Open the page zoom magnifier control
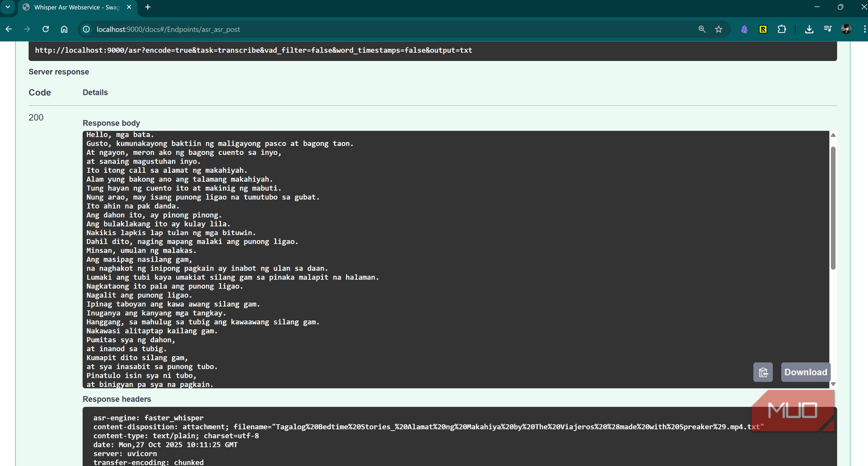 (x=702, y=29)
